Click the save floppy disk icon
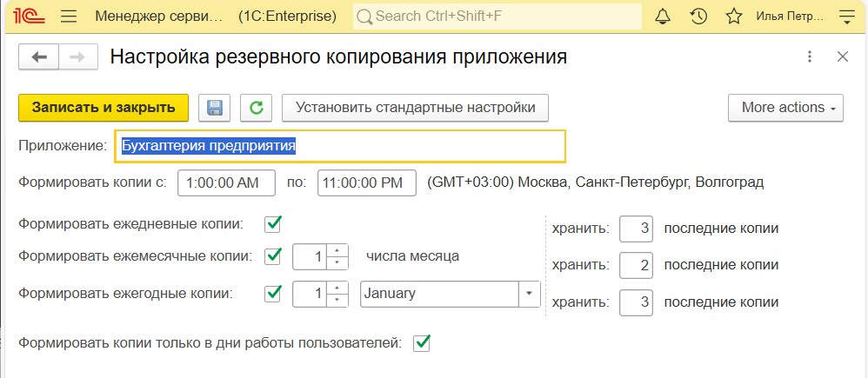 215,108
